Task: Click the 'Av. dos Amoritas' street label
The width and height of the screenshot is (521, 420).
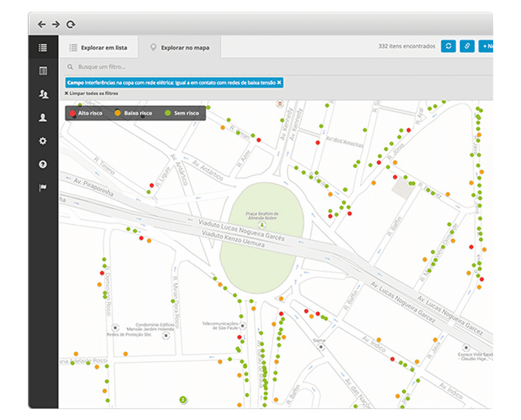Action: click(345, 142)
